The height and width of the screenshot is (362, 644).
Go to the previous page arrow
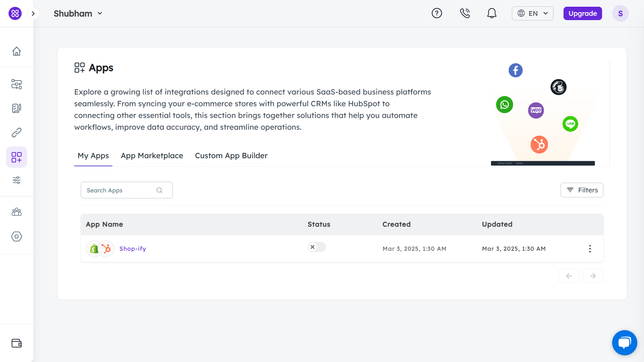569,276
